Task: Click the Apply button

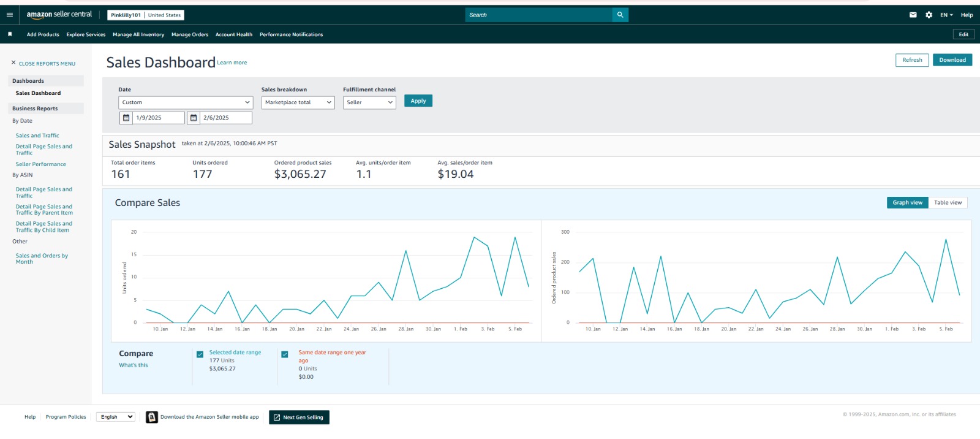Action: tap(418, 101)
